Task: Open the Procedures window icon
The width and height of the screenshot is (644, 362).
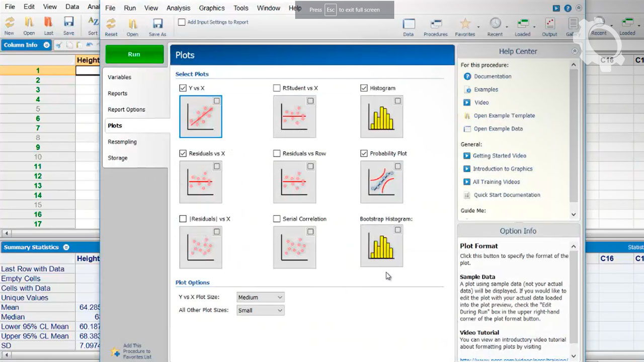Action: pos(436,24)
